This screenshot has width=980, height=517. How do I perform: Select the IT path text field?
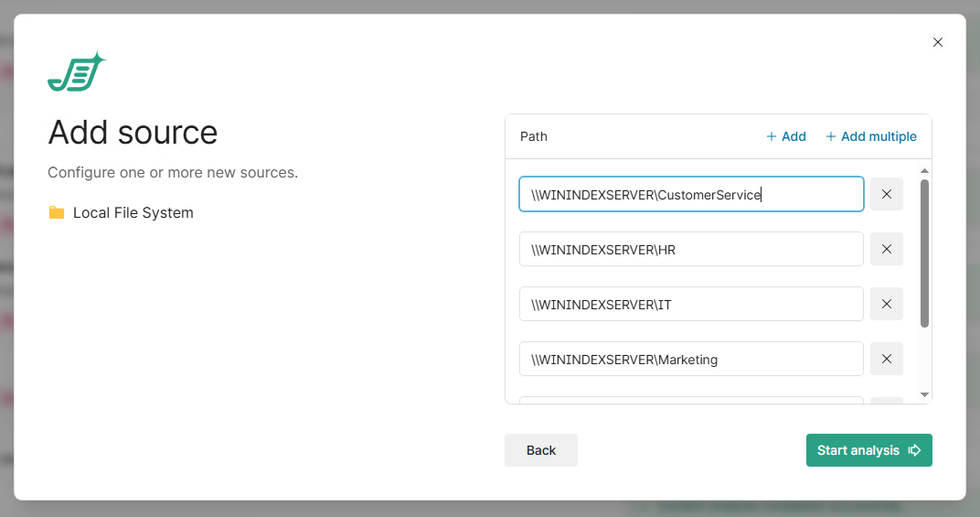coord(690,304)
